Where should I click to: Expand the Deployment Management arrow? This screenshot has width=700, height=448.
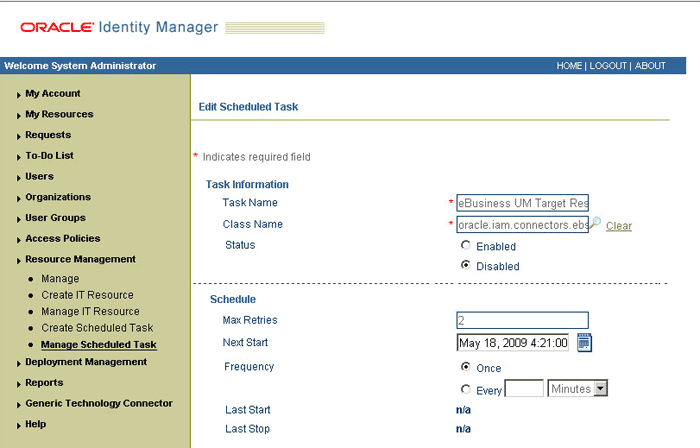tap(19, 364)
